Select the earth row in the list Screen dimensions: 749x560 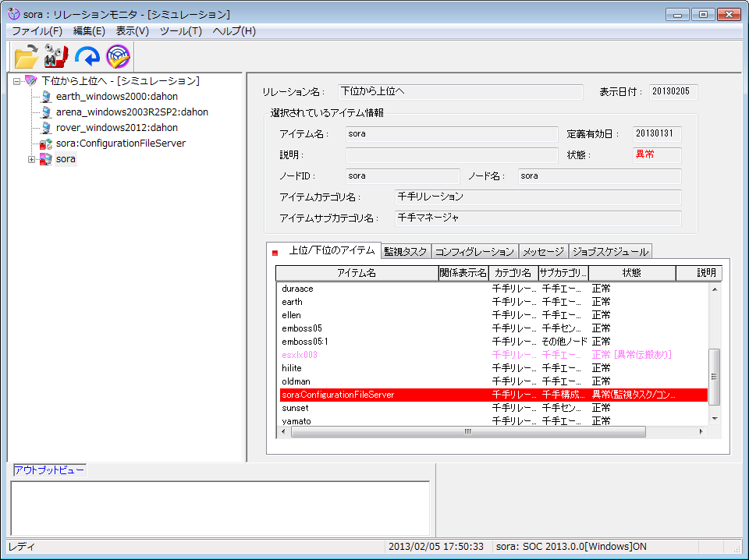click(x=493, y=302)
